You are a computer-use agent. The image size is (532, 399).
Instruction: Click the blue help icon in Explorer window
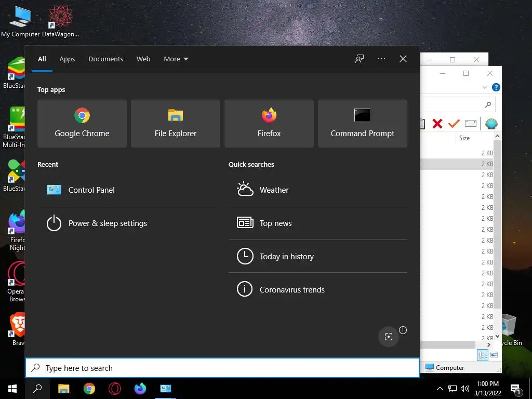point(496,87)
